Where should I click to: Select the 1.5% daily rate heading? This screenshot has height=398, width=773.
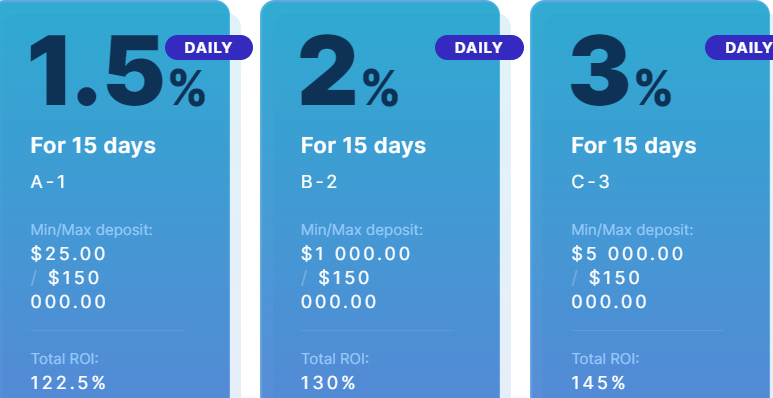(x=117, y=71)
